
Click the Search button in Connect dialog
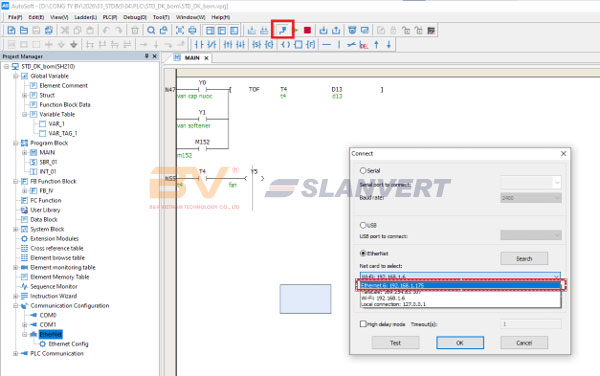pyautogui.click(x=524, y=259)
